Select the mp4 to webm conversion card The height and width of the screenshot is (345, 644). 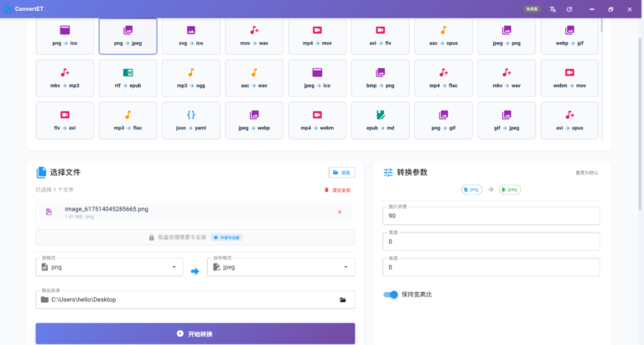[x=317, y=121]
